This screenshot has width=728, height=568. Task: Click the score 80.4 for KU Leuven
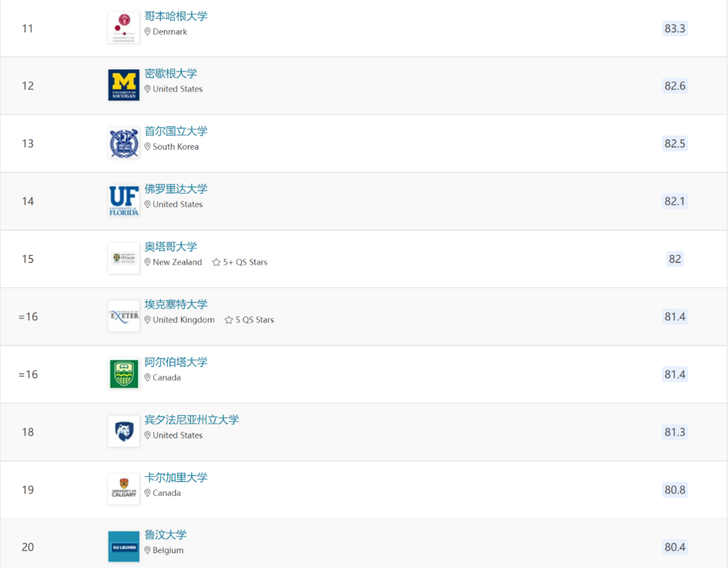(675, 546)
